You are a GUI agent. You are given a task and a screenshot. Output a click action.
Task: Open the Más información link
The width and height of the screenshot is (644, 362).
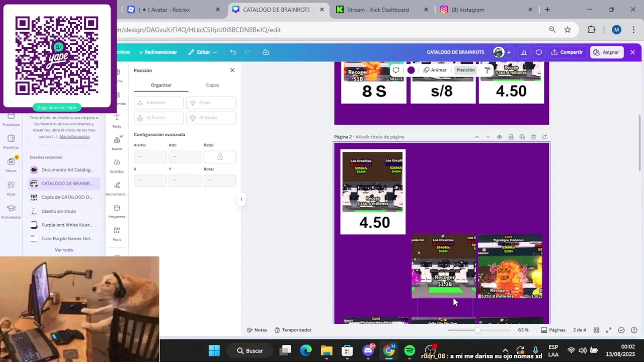74,137
